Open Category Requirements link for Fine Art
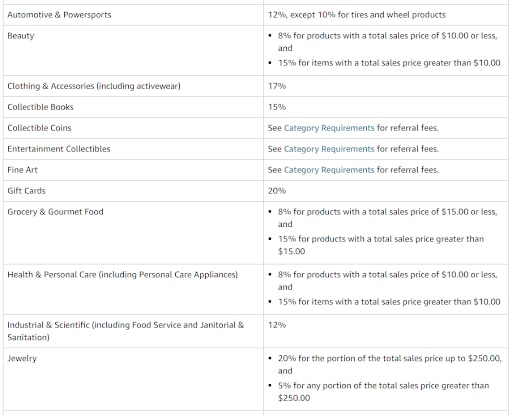512x415 pixels. 329,170
